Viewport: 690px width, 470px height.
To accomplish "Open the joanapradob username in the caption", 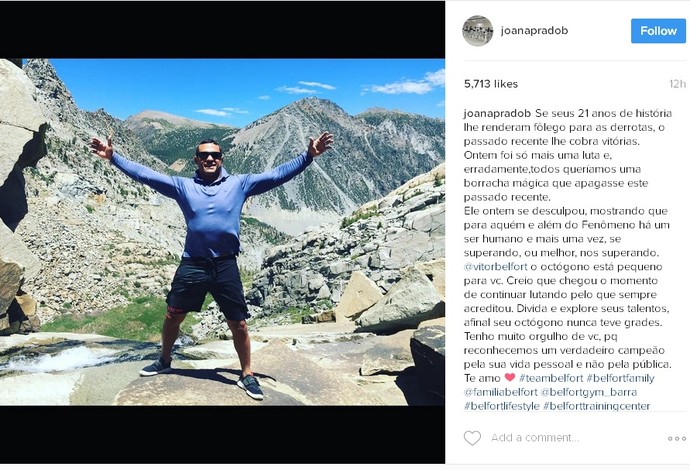I will pos(497,113).
